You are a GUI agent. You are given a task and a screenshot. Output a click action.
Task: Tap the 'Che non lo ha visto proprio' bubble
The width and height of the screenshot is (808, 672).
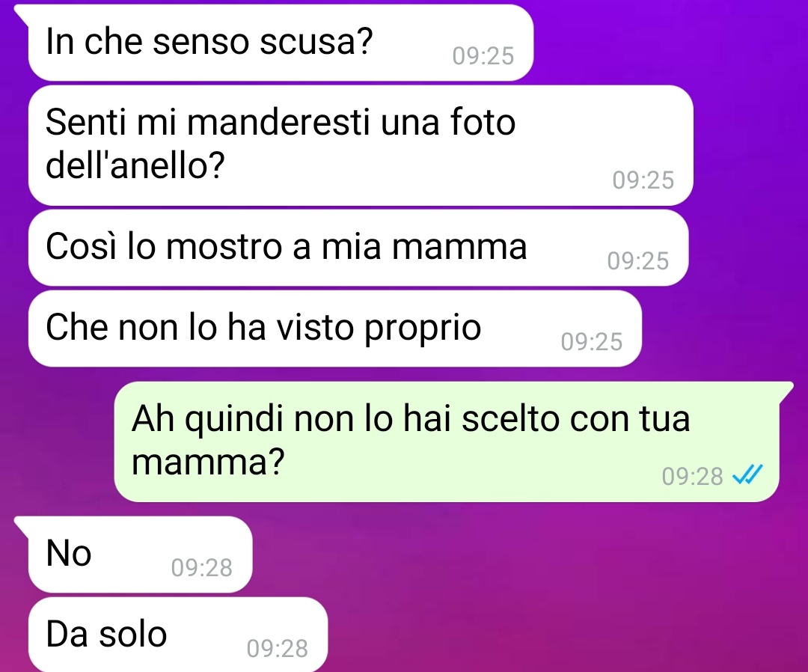pyautogui.click(x=335, y=329)
